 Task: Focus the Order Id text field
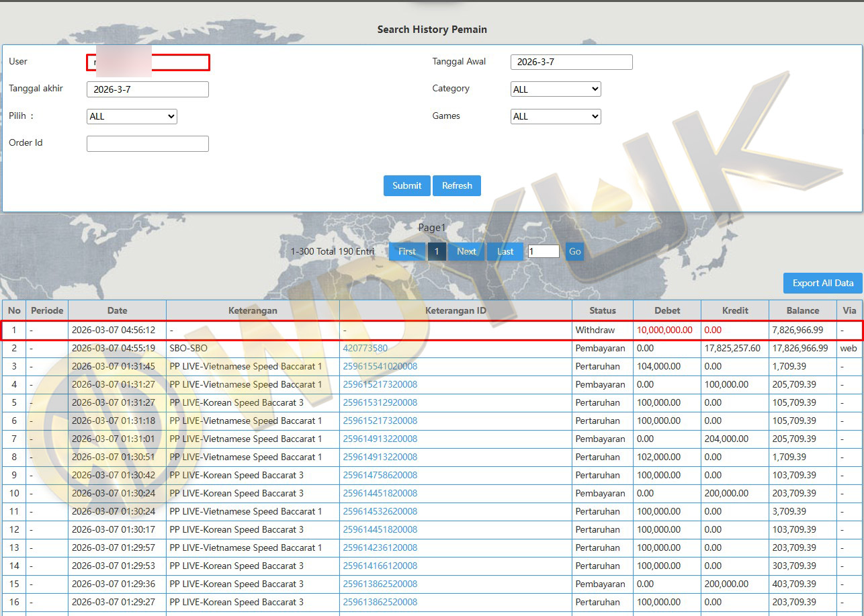coord(147,143)
